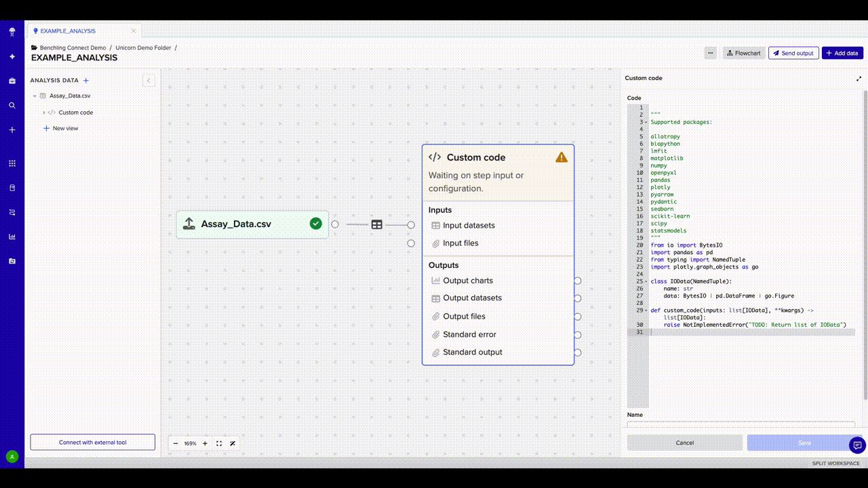Expand the Custom code tree item
The image size is (868, 488).
(43, 113)
